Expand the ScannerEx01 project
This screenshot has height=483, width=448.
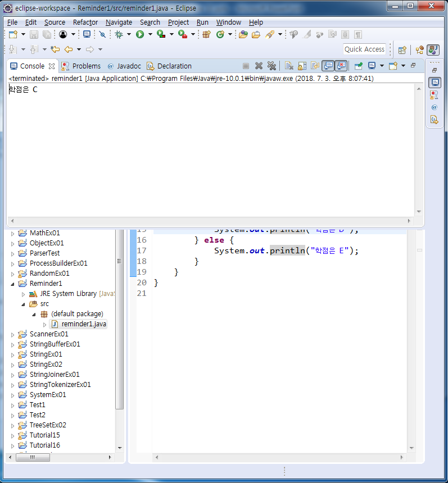[12, 335]
